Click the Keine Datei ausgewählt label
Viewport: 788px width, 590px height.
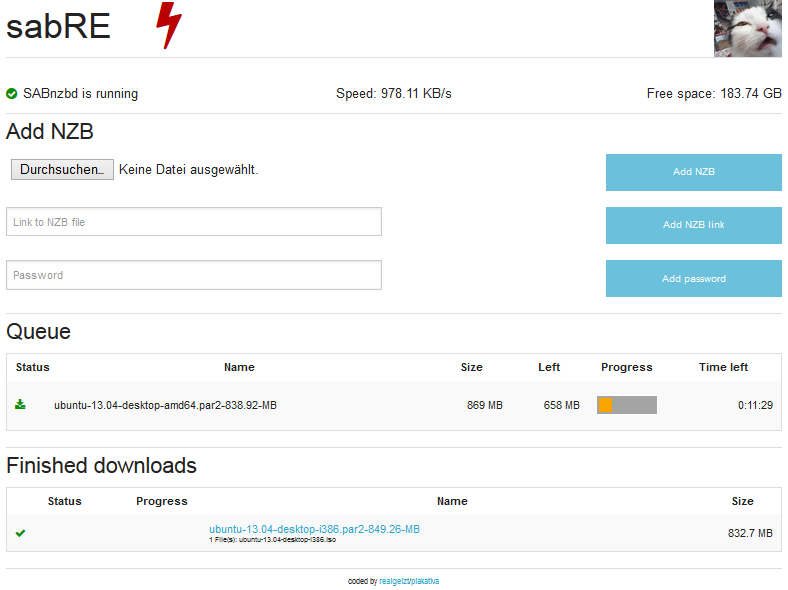(x=188, y=170)
